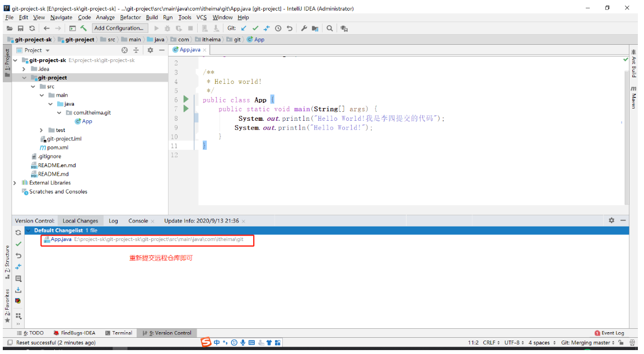The width and height of the screenshot is (644, 354).
Task: Toggle the Favorites side tool window
Action: (x=7, y=305)
